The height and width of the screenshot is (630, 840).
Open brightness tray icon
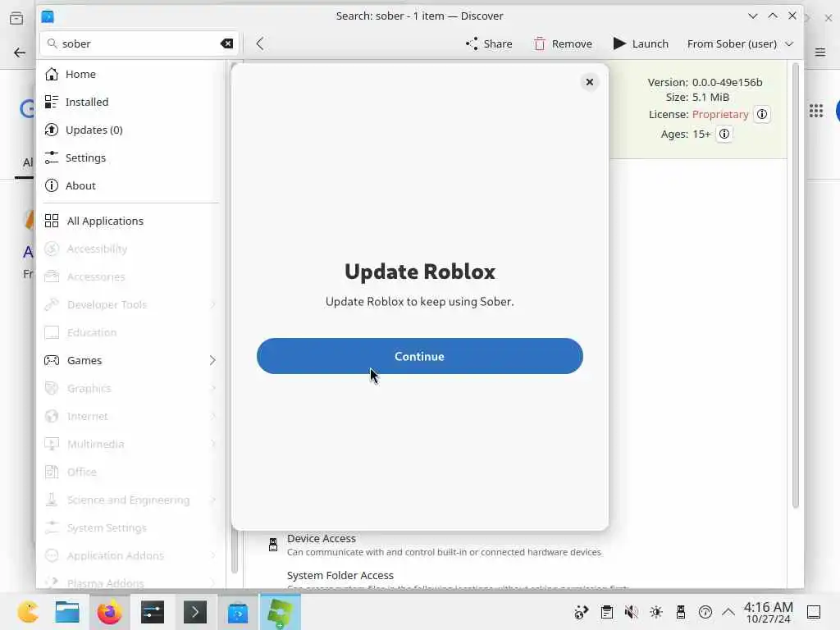tap(656, 612)
